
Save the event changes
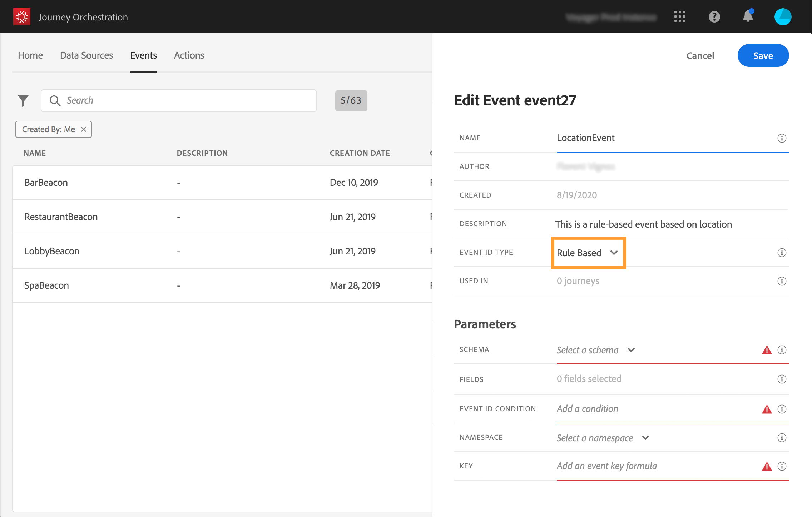coord(763,56)
